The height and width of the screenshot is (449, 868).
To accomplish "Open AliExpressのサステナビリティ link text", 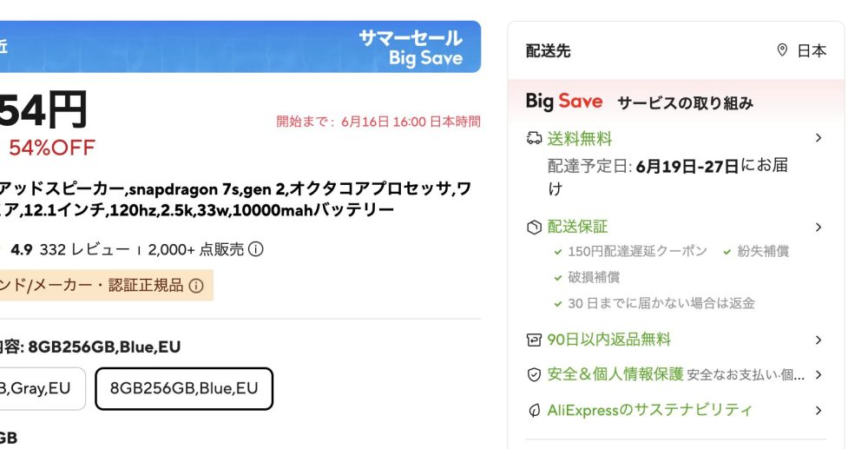I will [x=650, y=410].
